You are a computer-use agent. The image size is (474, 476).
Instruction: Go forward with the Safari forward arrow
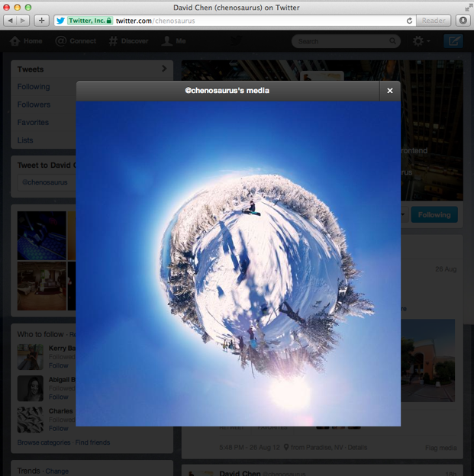pos(23,21)
